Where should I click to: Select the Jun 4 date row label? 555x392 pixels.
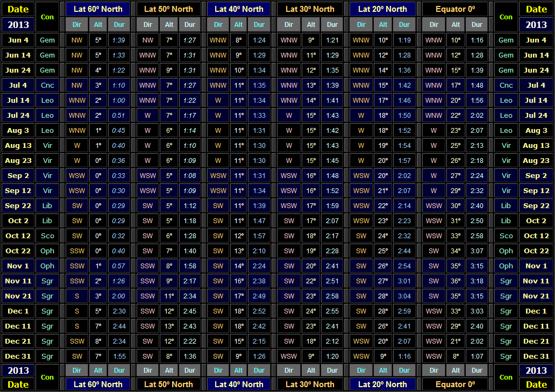pyautogui.click(x=18, y=40)
